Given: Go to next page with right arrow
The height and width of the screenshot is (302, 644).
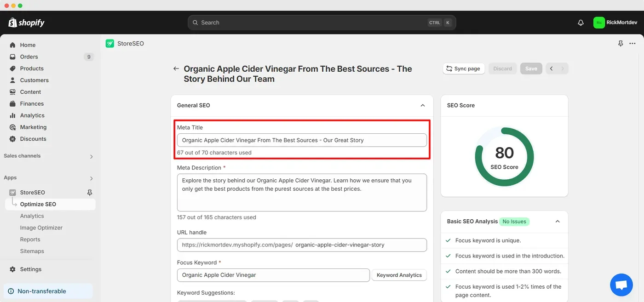Looking at the screenshot, I should (x=563, y=68).
